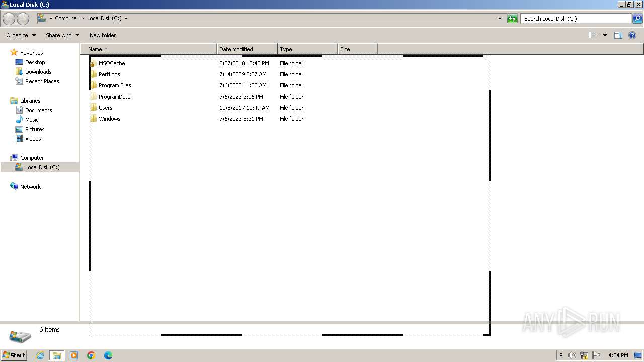
Task: Launch Google Chrome from the taskbar
Action: [91, 355]
